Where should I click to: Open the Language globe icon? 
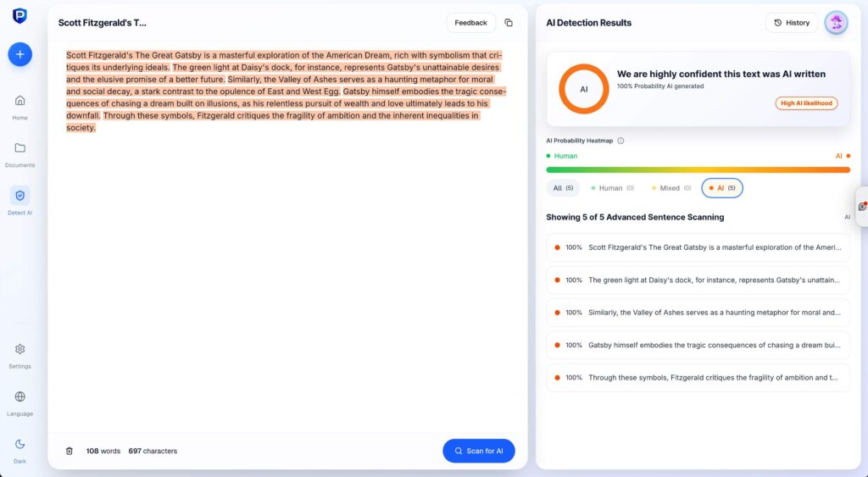pos(20,397)
